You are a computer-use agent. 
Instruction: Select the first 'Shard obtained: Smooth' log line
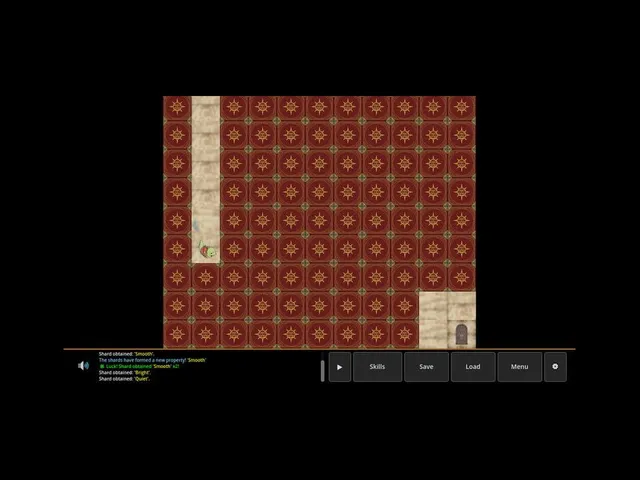pos(126,354)
